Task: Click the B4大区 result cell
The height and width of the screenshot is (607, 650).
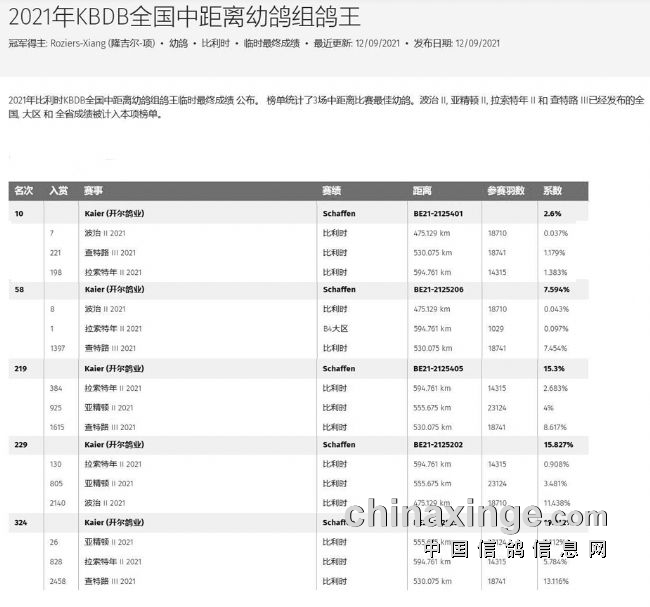Action: tap(336, 329)
